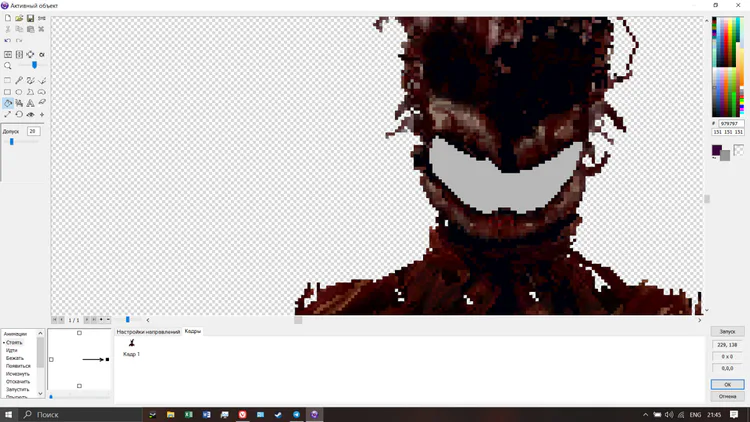
Task: Select the Запустить animation
Action: click(x=18, y=389)
